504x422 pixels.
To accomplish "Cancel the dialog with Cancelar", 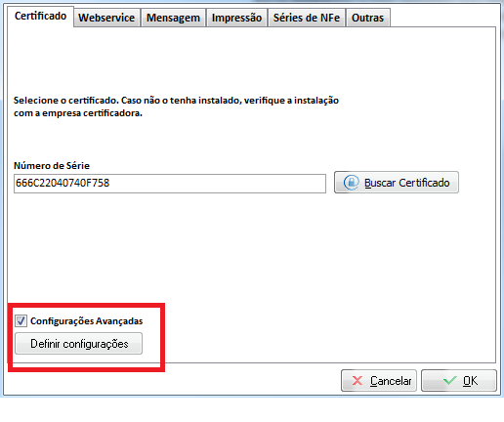I will [379, 380].
